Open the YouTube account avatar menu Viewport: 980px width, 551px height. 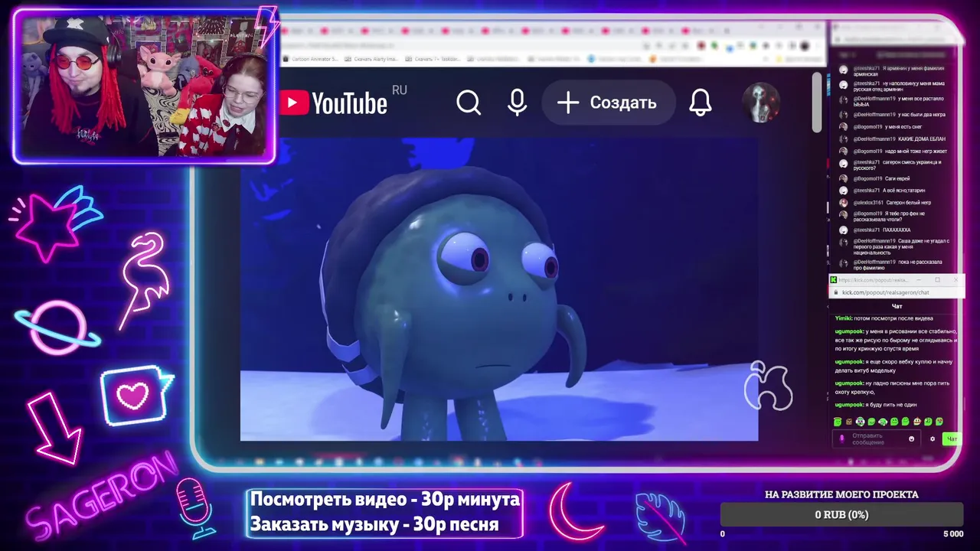click(x=761, y=103)
